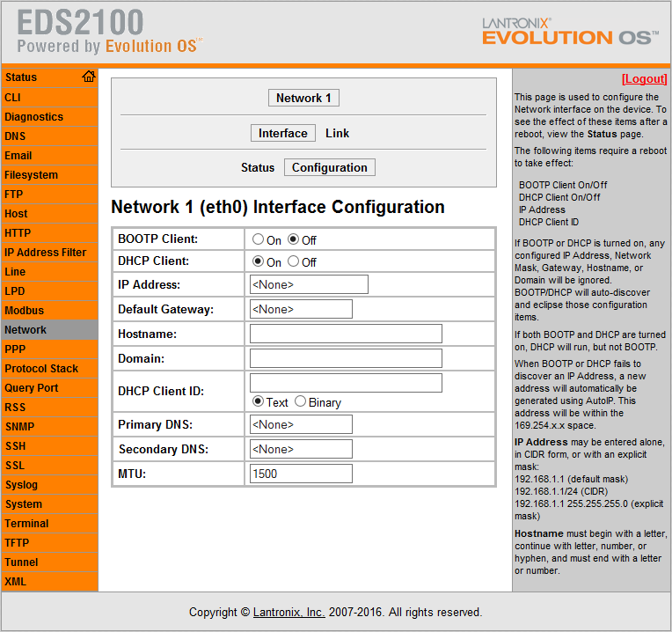The height and width of the screenshot is (632, 672).
Task: Go to System settings
Action: pyautogui.click(x=50, y=504)
